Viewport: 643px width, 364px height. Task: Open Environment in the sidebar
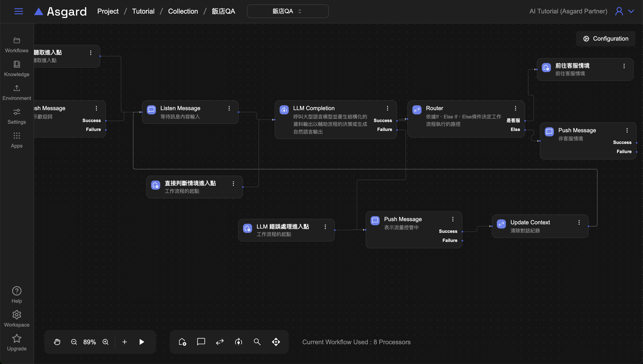pyautogui.click(x=17, y=92)
